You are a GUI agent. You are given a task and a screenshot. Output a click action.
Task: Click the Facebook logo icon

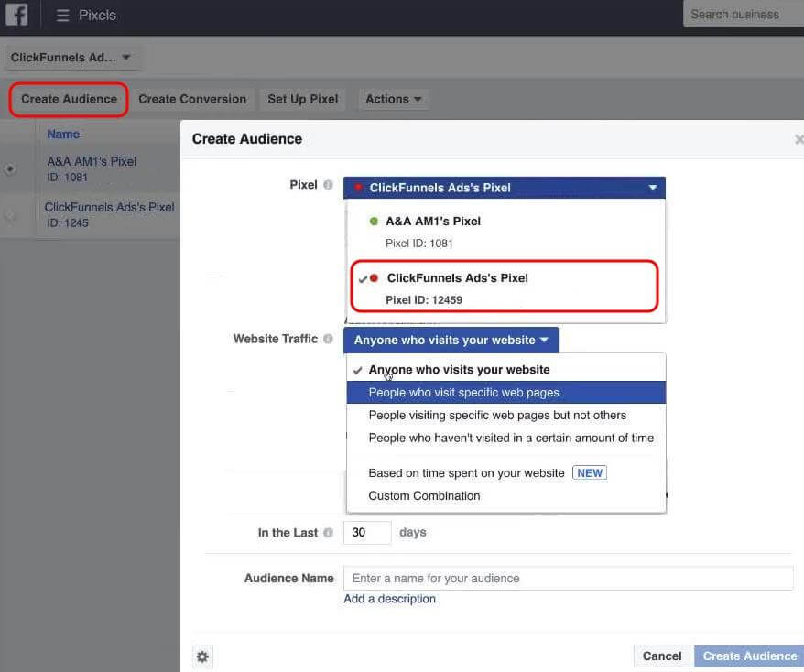[x=16, y=14]
